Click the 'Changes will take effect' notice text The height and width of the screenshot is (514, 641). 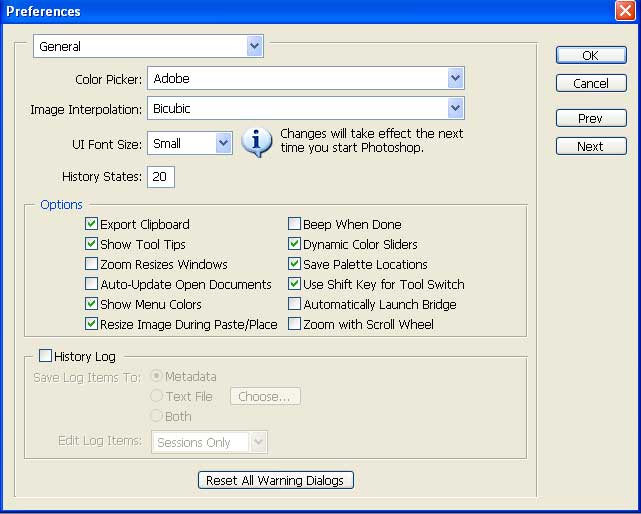(372, 140)
